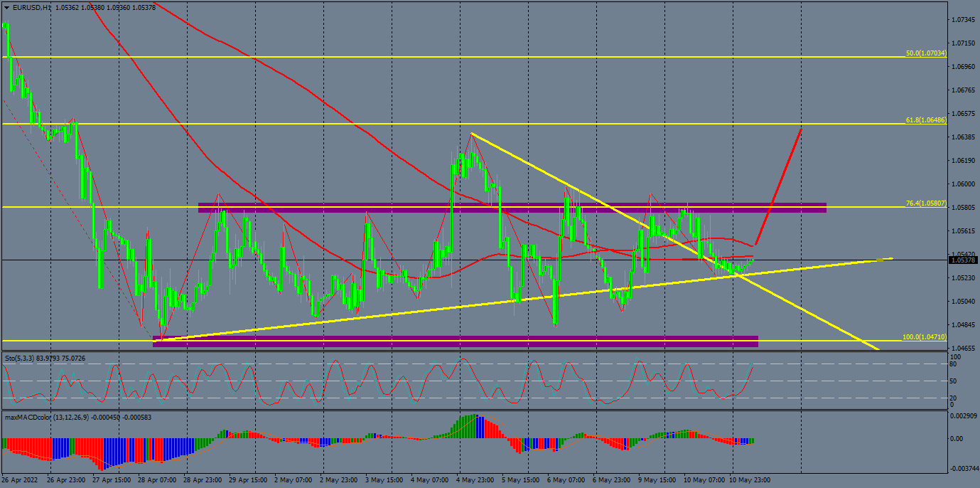
Task: Click the 26 Apr 2022 date label
Action: click(19, 479)
